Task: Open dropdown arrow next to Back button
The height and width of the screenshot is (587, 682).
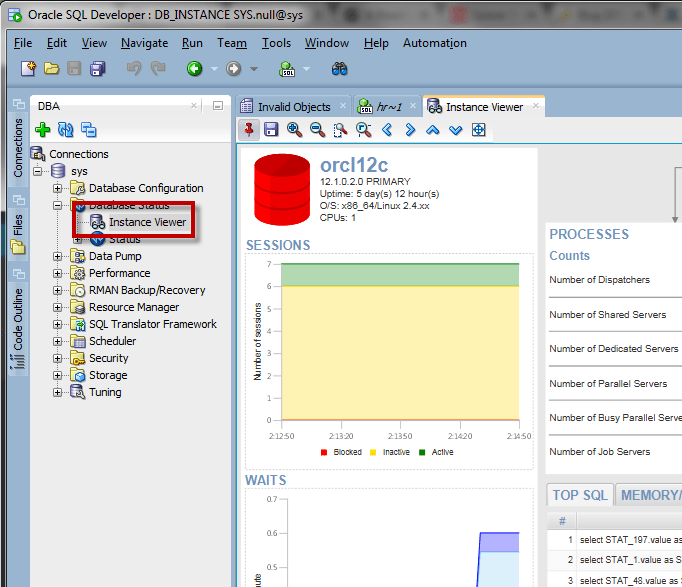Action: pyautogui.click(x=214, y=69)
